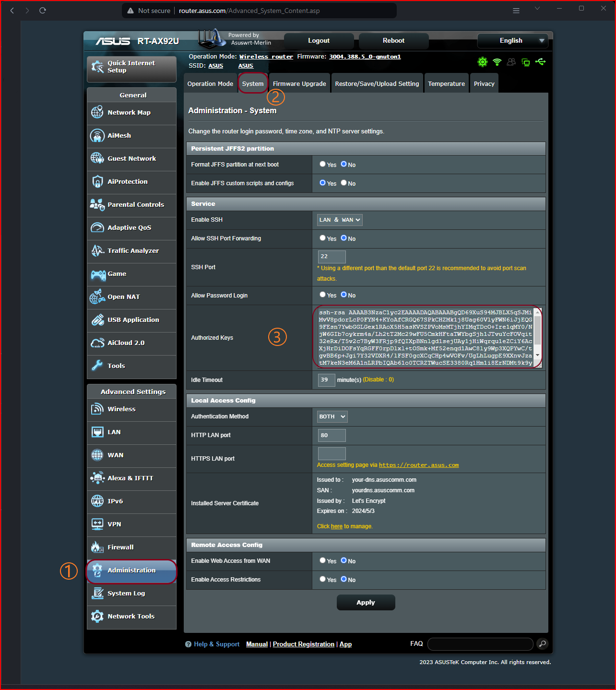Open AiProtection settings
This screenshot has height=690, width=616.
click(x=127, y=181)
